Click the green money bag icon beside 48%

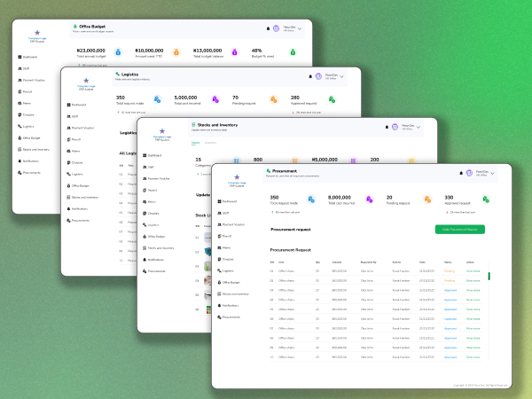pyautogui.click(x=293, y=52)
